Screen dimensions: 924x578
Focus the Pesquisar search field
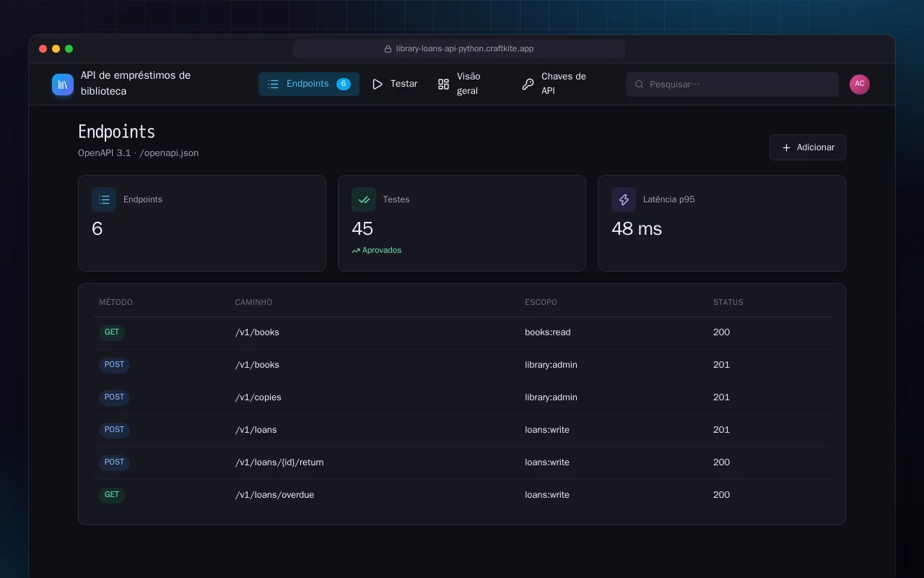point(732,85)
